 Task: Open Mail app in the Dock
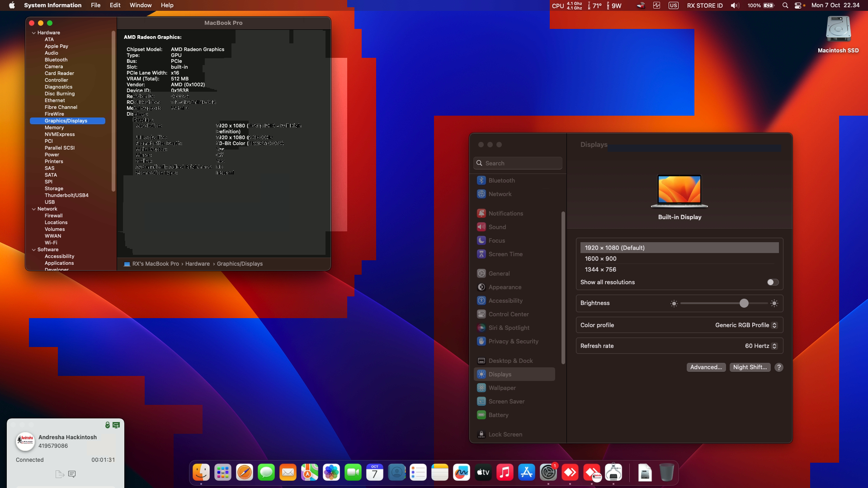tap(288, 473)
